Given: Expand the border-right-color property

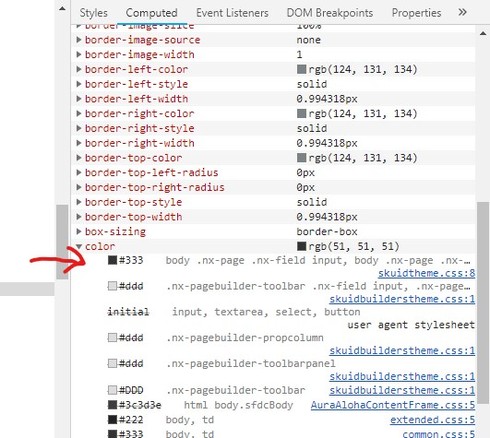Looking at the screenshot, I should [x=79, y=113].
